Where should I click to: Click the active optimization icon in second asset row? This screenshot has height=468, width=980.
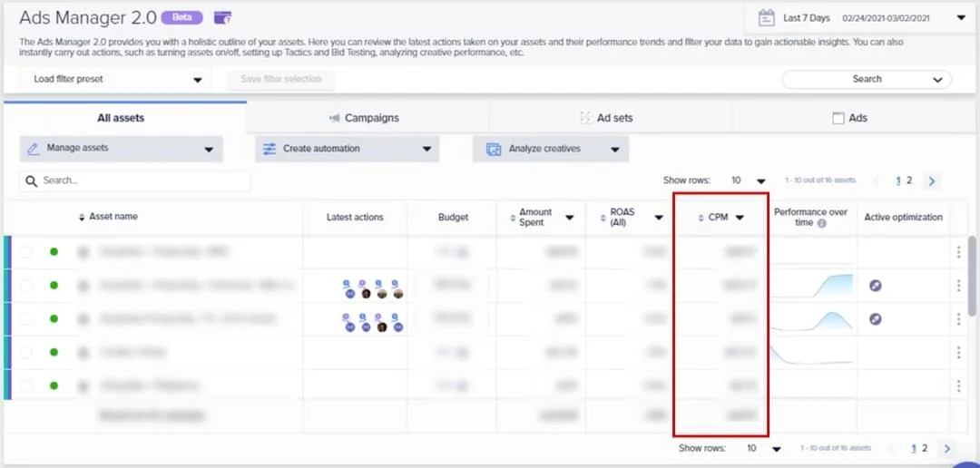876,286
